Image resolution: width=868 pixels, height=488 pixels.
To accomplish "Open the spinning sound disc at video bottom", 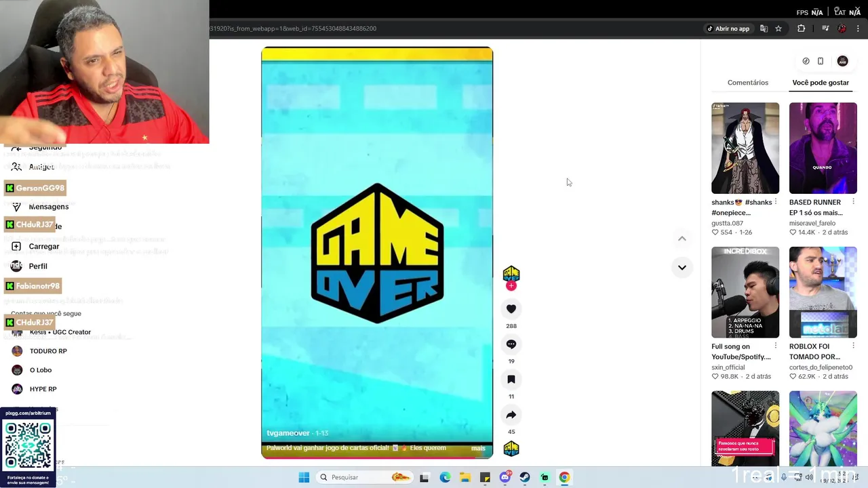I will pyautogui.click(x=511, y=449).
